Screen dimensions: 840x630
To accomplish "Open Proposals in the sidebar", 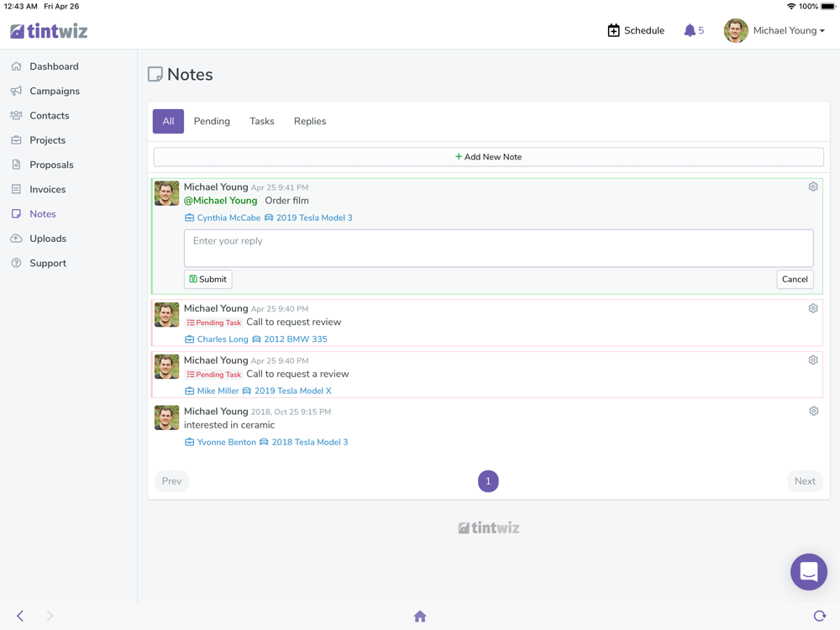I will 51,165.
